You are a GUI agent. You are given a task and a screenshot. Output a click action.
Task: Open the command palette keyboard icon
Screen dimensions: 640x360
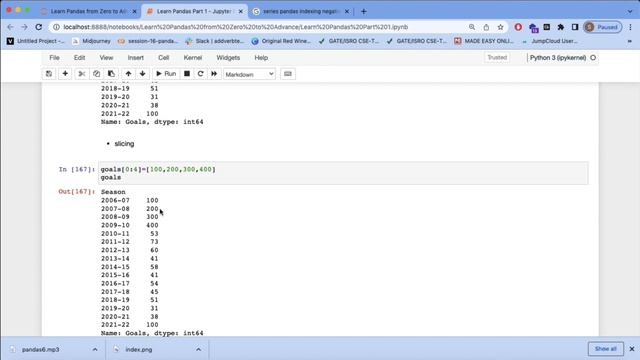288,74
